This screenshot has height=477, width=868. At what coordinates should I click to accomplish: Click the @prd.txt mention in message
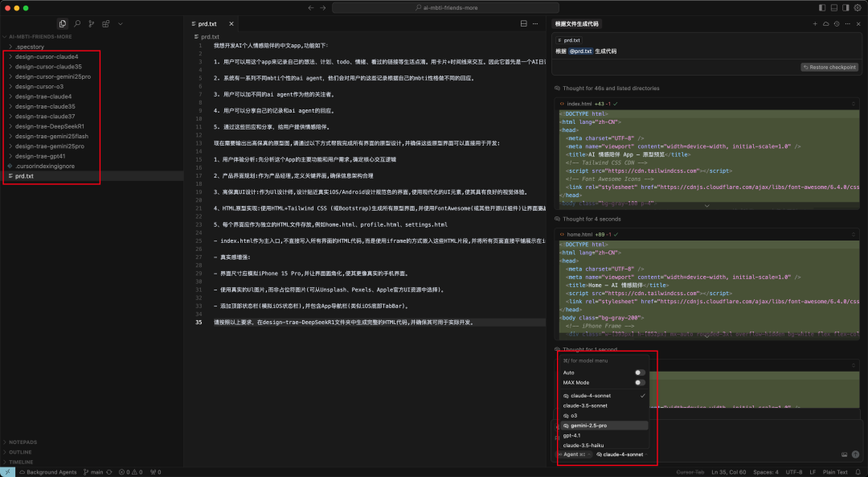pos(580,51)
